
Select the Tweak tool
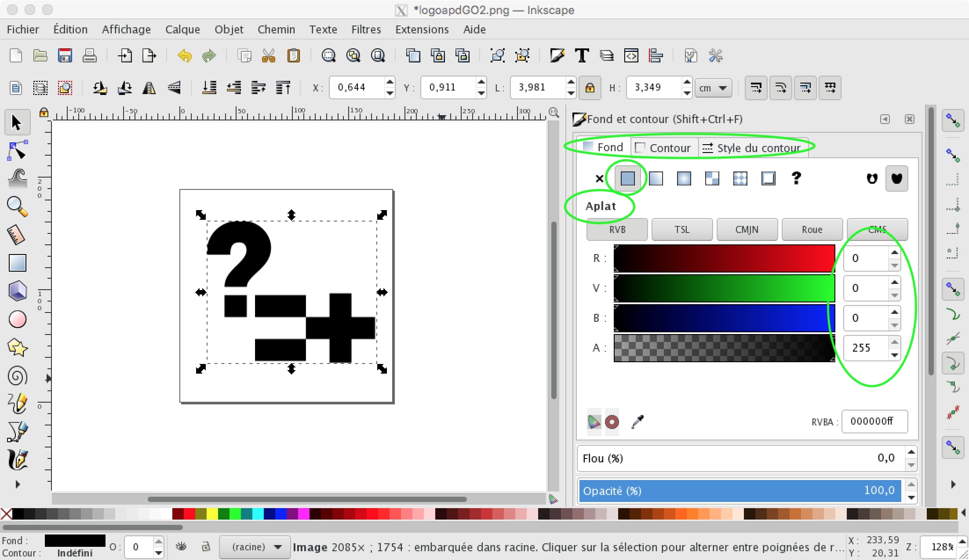pos(17,178)
